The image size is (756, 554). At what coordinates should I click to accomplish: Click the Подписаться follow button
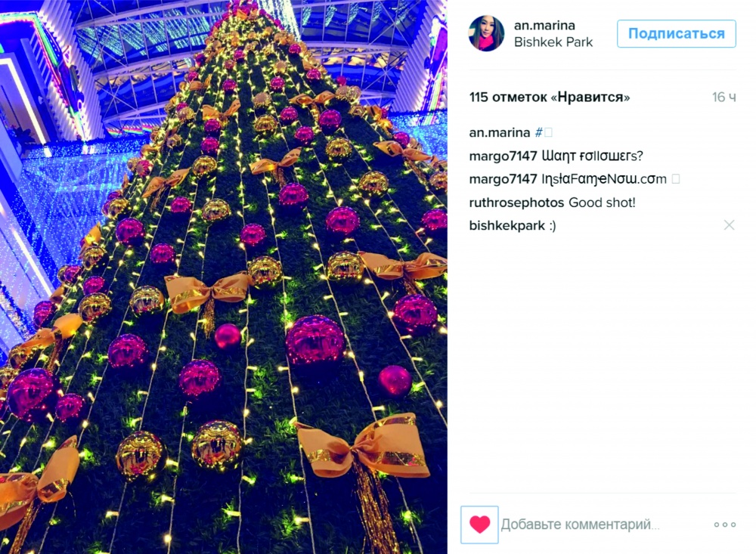point(676,34)
